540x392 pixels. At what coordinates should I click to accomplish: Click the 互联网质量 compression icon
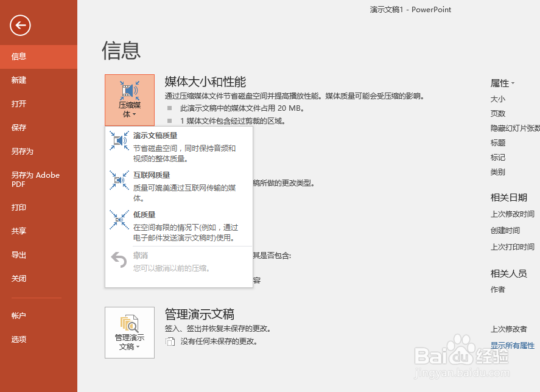119,180
